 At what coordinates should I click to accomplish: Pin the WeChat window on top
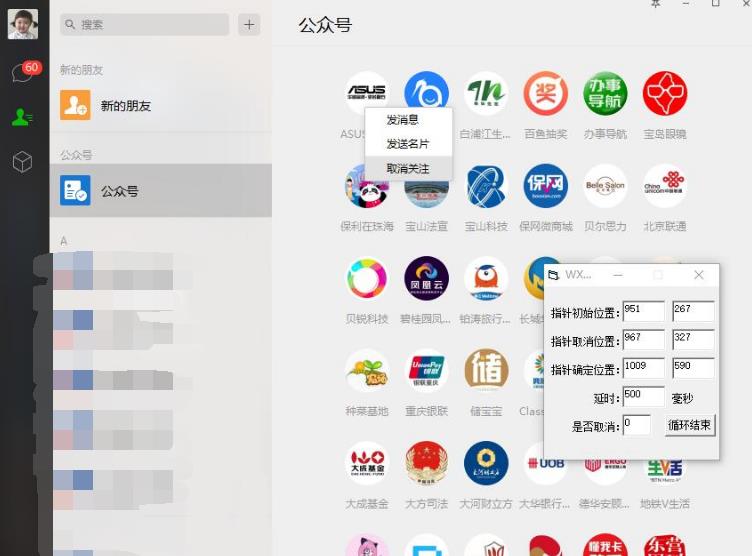656,3
